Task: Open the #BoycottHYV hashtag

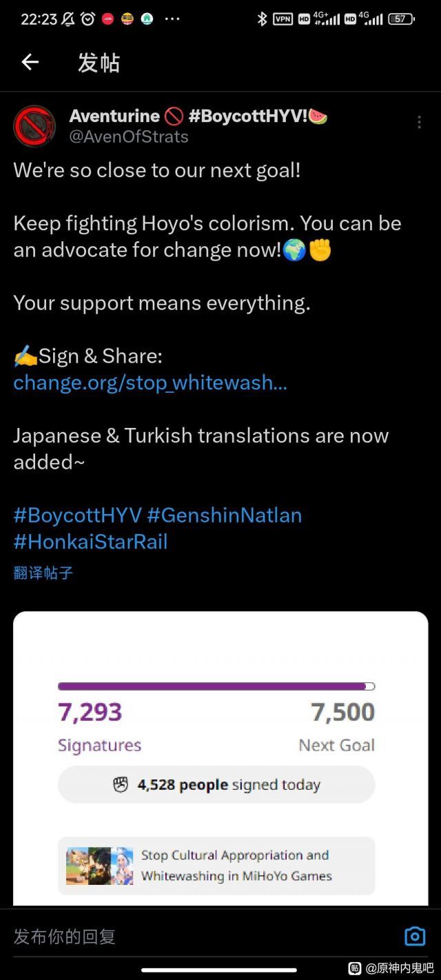Action: [x=78, y=515]
